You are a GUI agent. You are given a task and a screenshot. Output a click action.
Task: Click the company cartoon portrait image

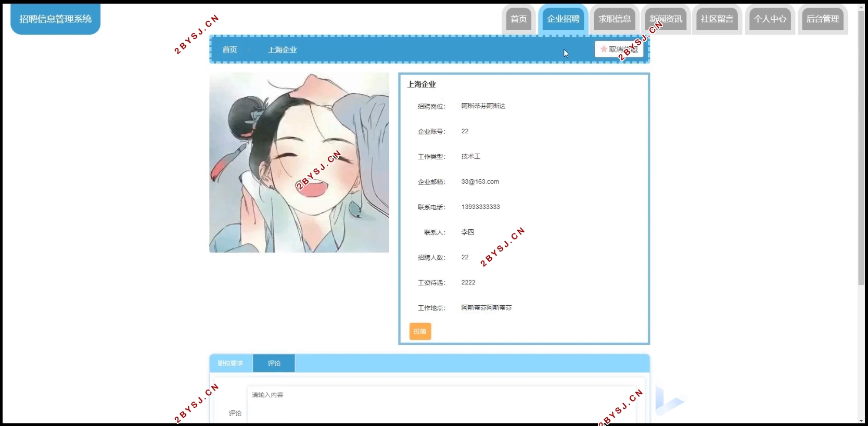(x=299, y=162)
